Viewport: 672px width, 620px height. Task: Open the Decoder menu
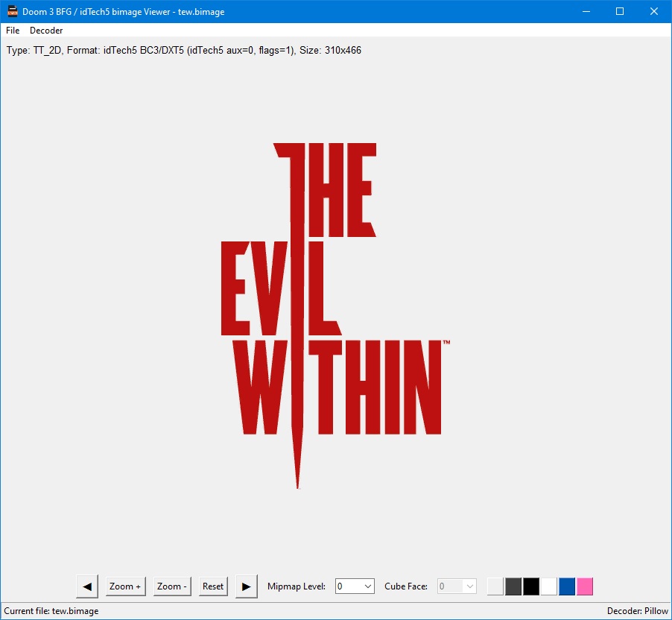click(46, 31)
